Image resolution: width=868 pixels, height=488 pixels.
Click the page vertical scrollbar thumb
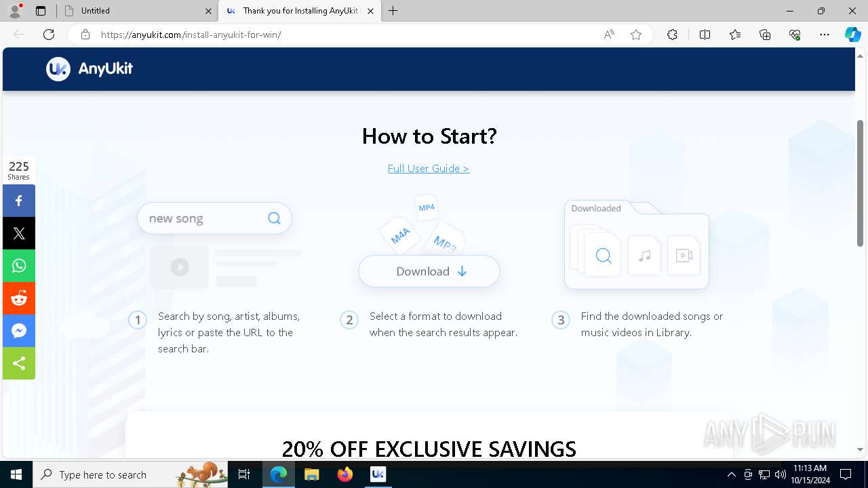pos(861,183)
